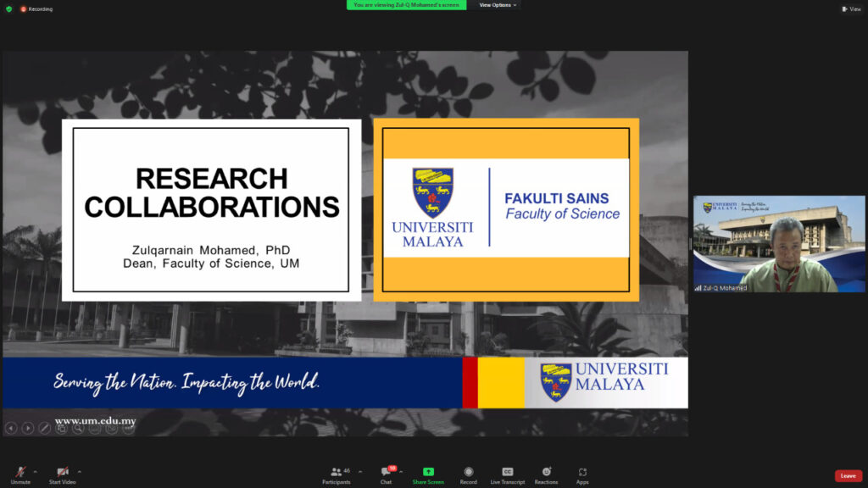Open the Chat panel
Viewport: 868px width, 488px height.
[386, 474]
